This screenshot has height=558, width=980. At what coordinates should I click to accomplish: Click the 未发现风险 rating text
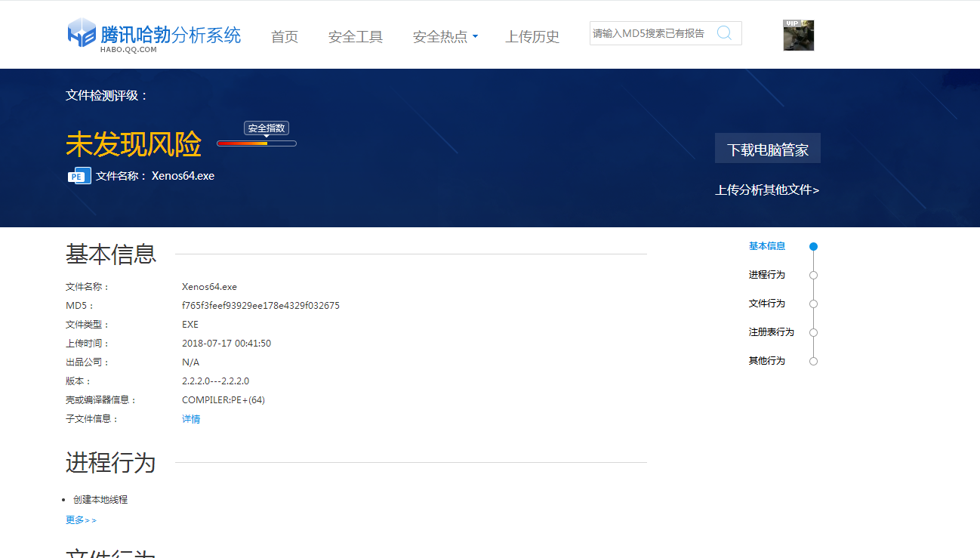click(134, 144)
